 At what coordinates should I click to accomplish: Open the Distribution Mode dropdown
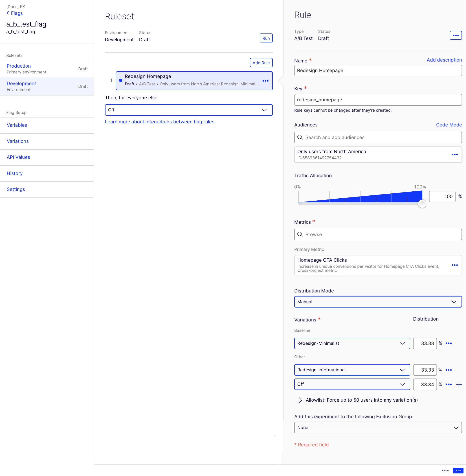(x=378, y=302)
